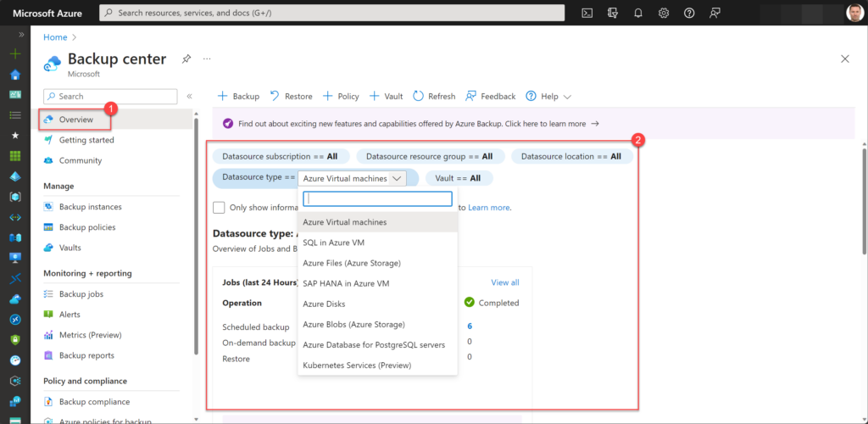This screenshot has height=424, width=868.
Task: Open Favorites star icon in left rail
Action: [15, 135]
